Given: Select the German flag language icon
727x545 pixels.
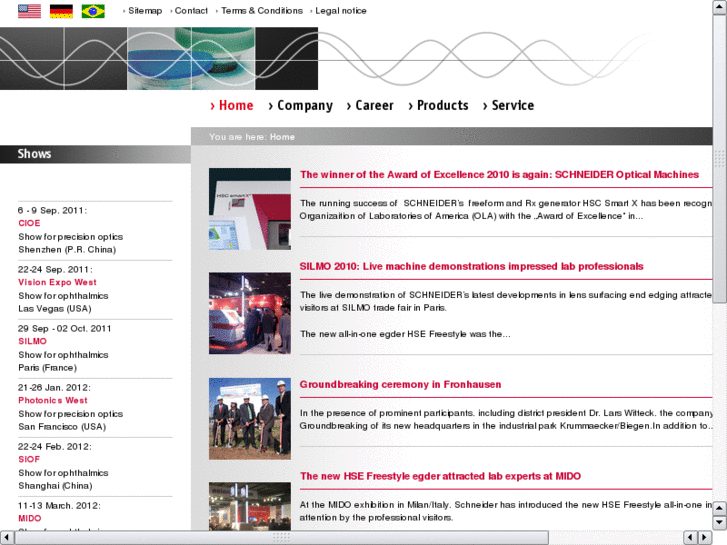Looking at the screenshot, I should coord(61,11).
